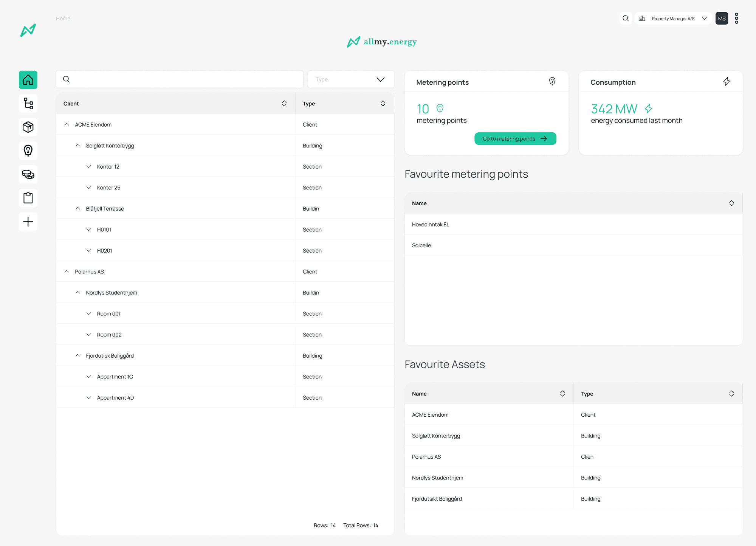Screen dimensions: 756x546
Task: Sort Favourite Assets by Name
Action: 562,394
